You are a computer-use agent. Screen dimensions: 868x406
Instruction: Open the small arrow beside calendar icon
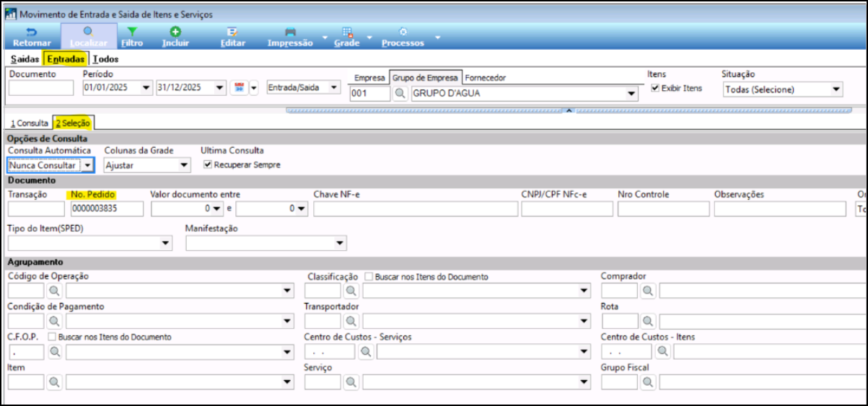click(x=253, y=88)
